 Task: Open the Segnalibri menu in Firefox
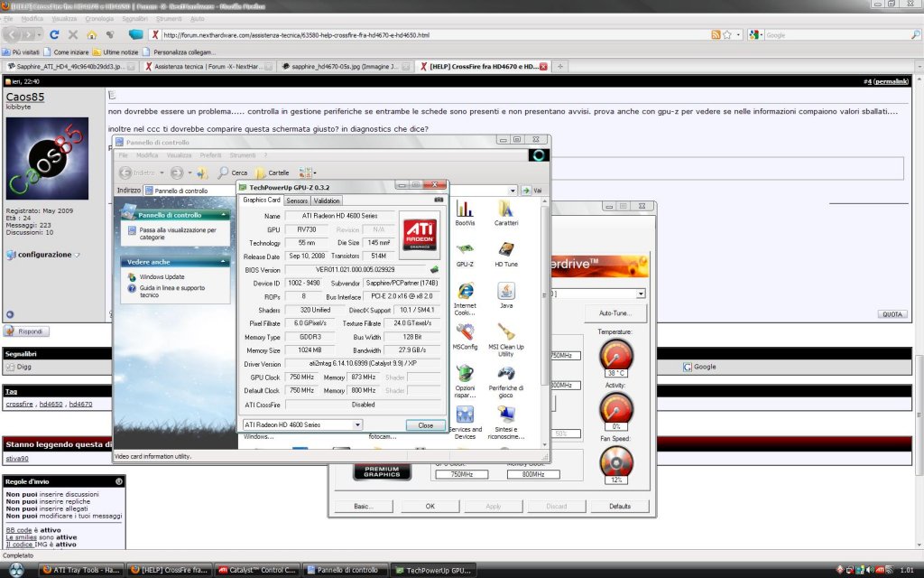[x=135, y=19]
